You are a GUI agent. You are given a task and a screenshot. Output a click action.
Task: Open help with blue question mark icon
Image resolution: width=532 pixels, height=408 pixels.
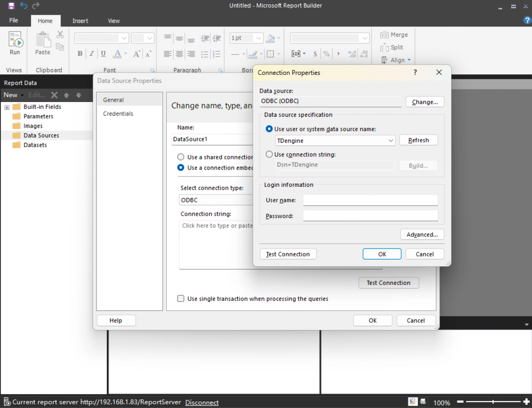527,20
